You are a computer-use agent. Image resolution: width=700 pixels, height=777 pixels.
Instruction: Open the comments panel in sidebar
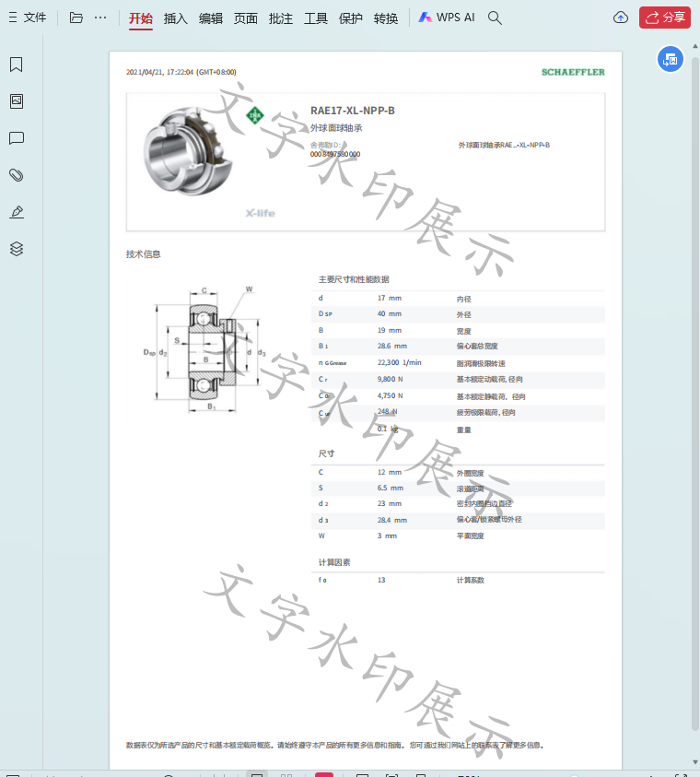tap(17, 138)
